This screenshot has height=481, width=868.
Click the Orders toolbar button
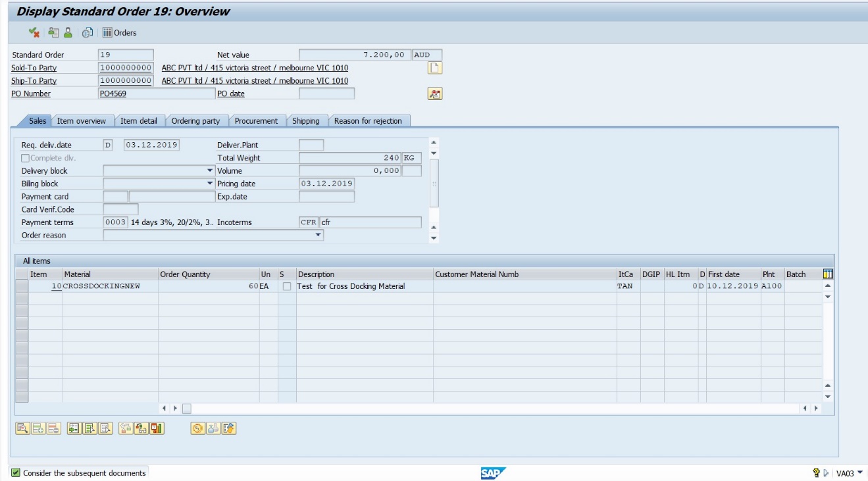pyautogui.click(x=120, y=32)
